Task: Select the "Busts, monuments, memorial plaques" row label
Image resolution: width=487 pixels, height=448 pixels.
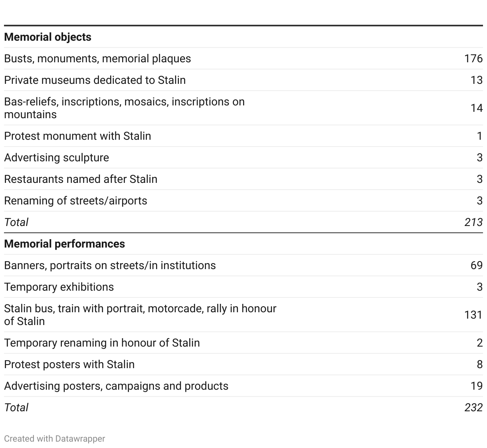Action: click(x=97, y=59)
